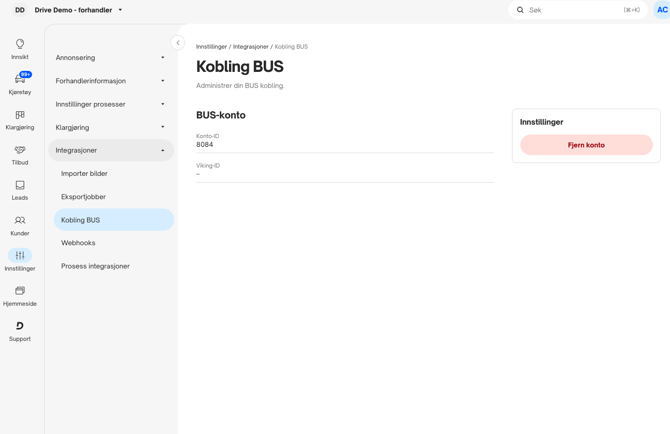
Task: Click the BUS-konto heading
Action: click(x=220, y=115)
